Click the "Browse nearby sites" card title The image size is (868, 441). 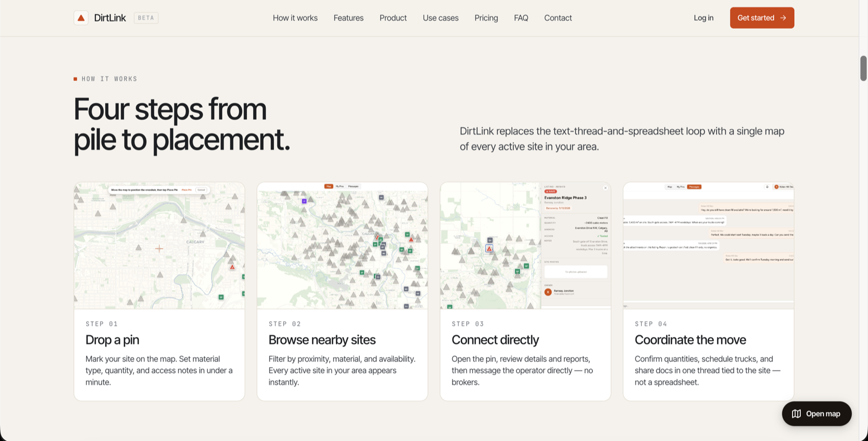pos(322,340)
